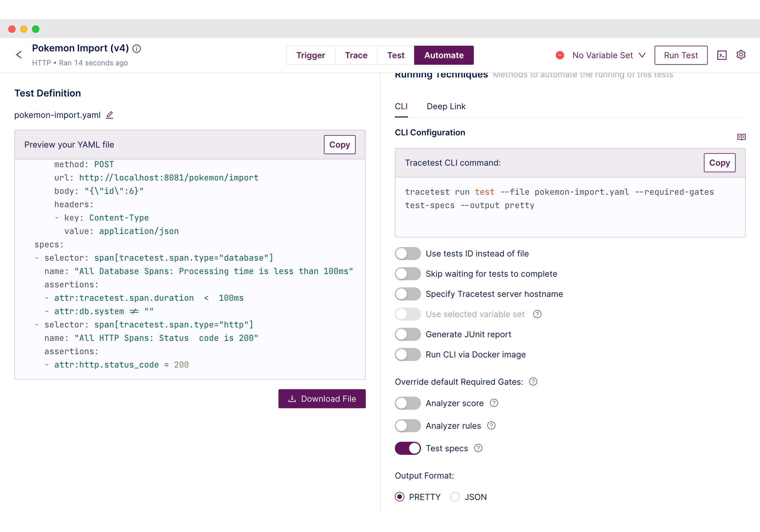760x532 pixels.
Task: Edit the pokemon-import.yaml file name
Action: (x=110, y=115)
